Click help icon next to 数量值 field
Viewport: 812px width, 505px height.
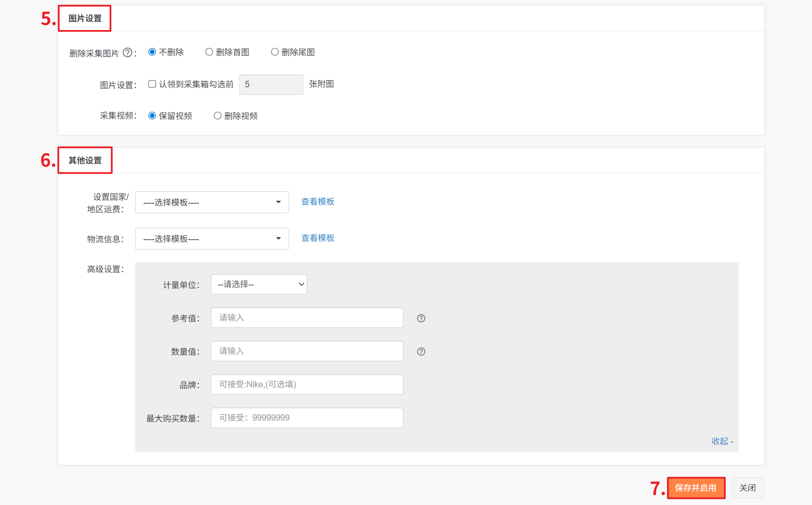pyautogui.click(x=421, y=351)
